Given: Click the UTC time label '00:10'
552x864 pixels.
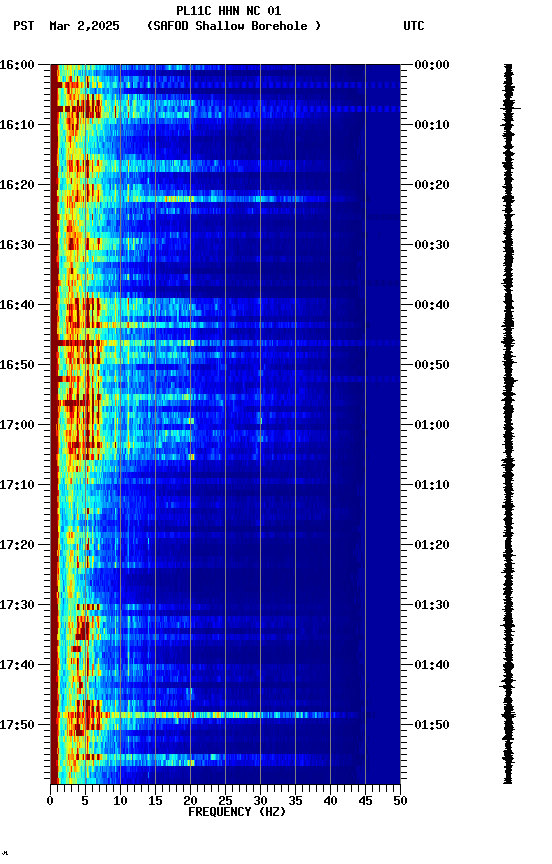Looking at the screenshot, I should [x=432, y=125].
